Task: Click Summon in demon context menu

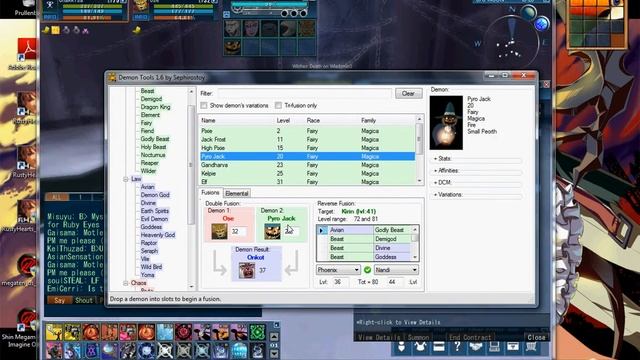Action: coord(418,338)
